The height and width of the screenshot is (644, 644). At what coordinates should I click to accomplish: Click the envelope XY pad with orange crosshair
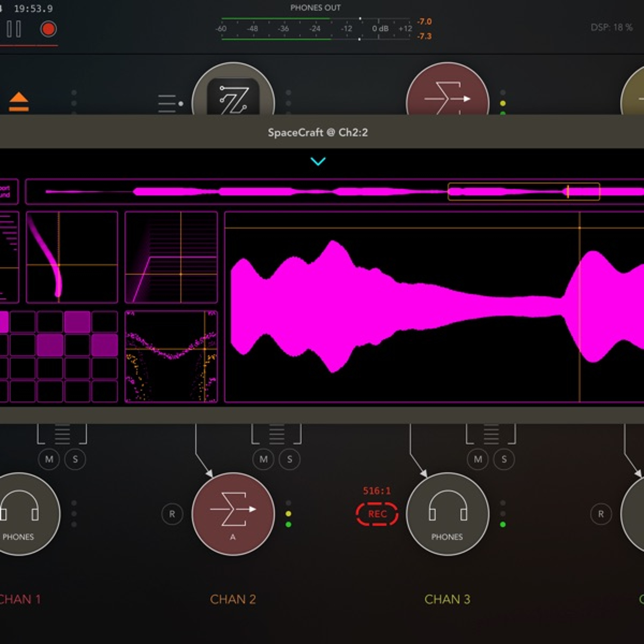point(171,257)
